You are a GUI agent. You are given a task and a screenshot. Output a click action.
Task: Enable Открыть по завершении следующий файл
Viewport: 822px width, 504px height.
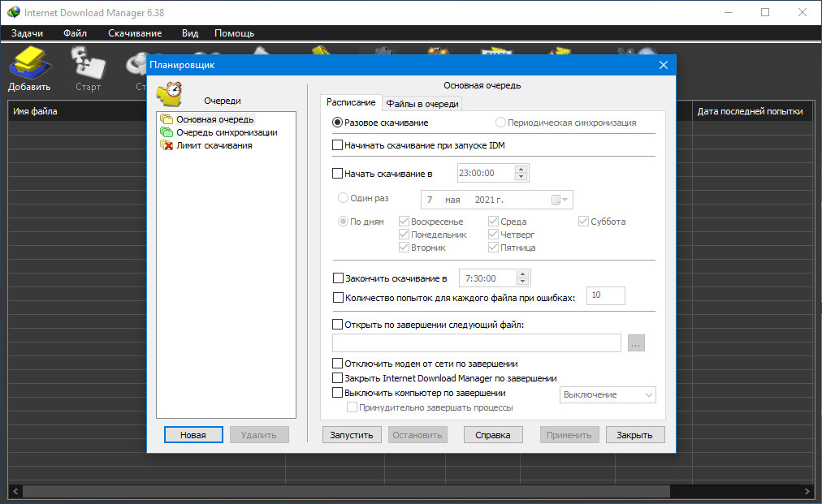(338, 325)
